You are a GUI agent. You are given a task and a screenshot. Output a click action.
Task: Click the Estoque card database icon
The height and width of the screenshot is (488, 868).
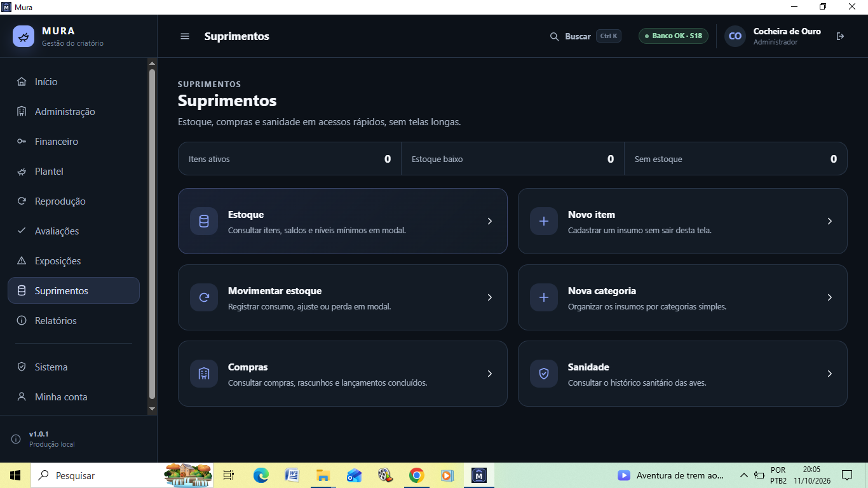[x=204, y=221]
